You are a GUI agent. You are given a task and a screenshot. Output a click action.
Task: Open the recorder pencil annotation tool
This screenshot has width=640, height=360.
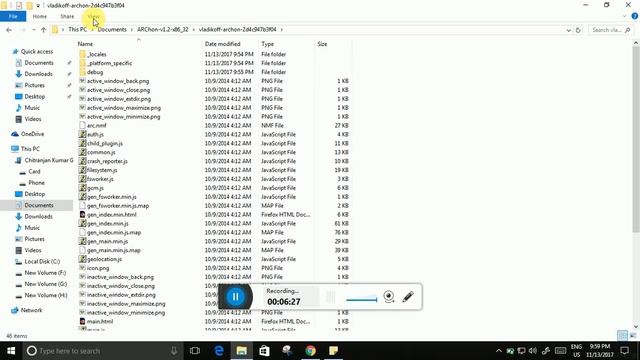(408, 296)
